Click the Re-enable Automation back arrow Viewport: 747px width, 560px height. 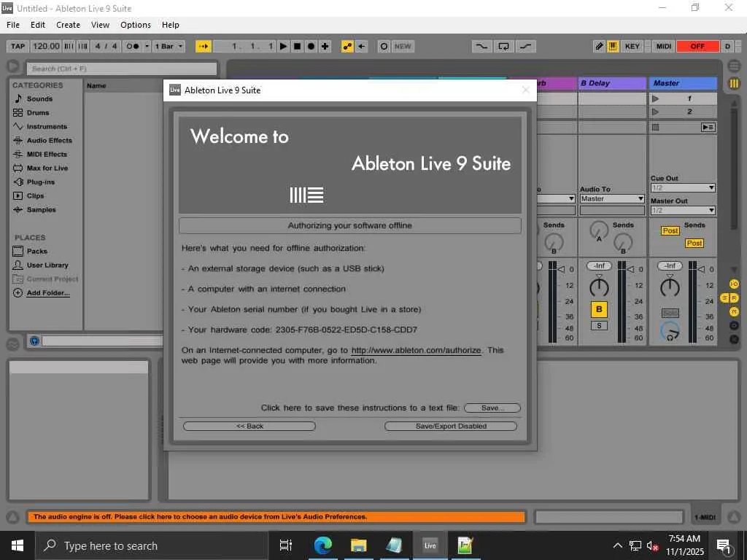click(362, 46)
